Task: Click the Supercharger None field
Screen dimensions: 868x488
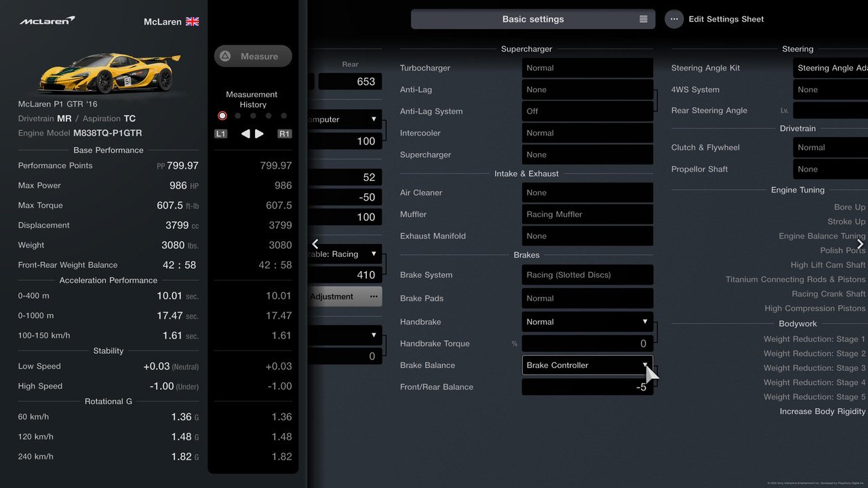Action: coord(587,155)
